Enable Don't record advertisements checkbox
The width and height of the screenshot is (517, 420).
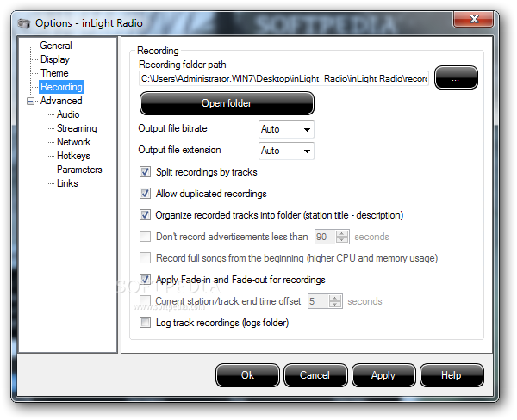(x=145, y=237)
